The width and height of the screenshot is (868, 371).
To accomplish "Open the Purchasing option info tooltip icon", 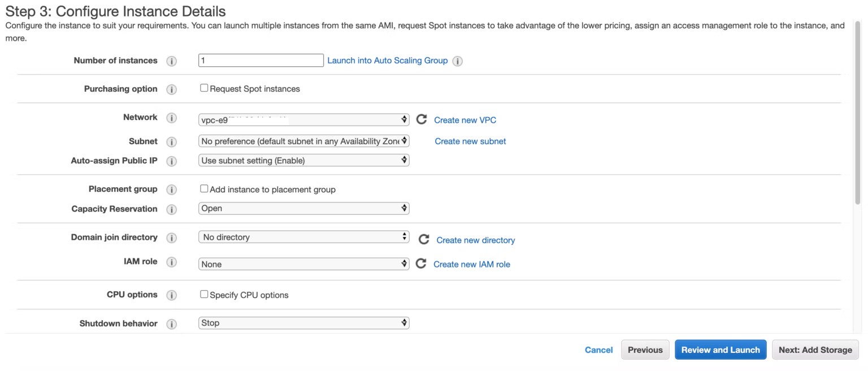I will pos(172,89).
